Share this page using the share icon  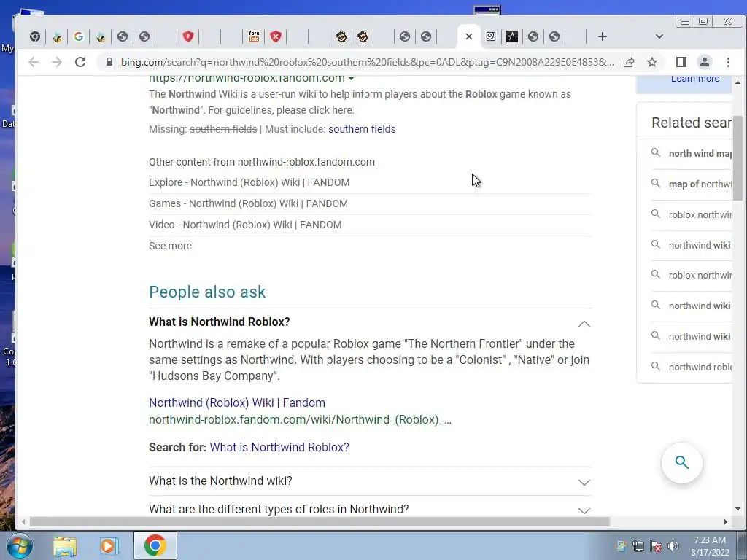point(629,62)
